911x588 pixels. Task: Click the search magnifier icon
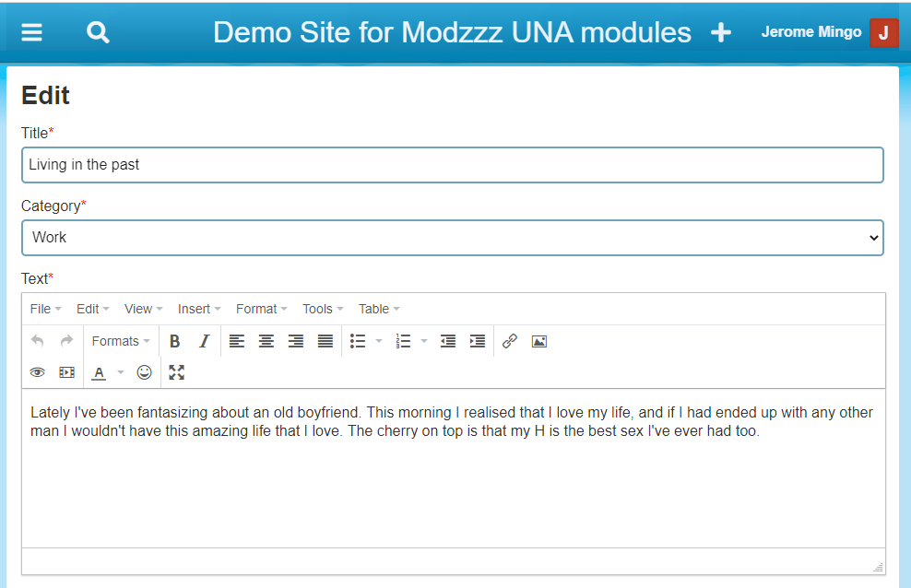coord(98,33)
